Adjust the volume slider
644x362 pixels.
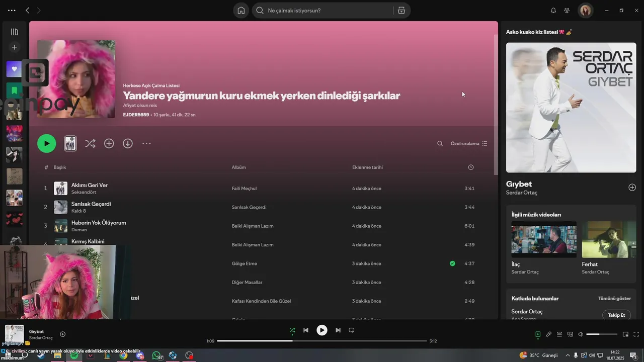(x=602, y=334)
